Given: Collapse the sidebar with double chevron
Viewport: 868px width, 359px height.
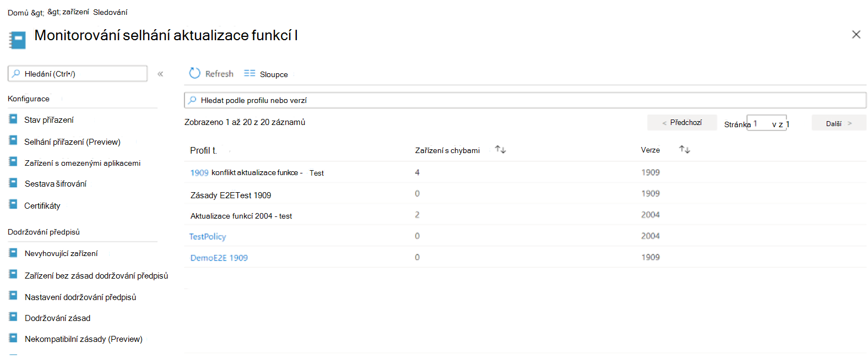Looking at the screenshot, I should [x=160, y=74].
